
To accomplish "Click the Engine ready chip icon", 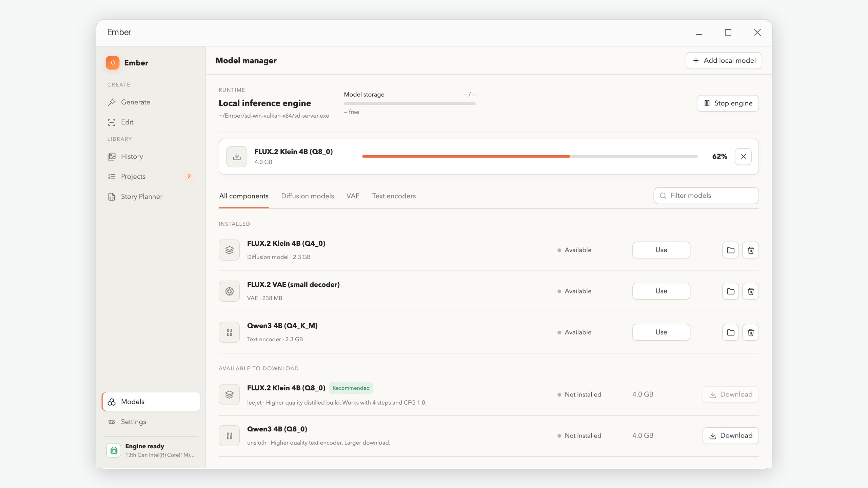I will (x=114, y=450).
